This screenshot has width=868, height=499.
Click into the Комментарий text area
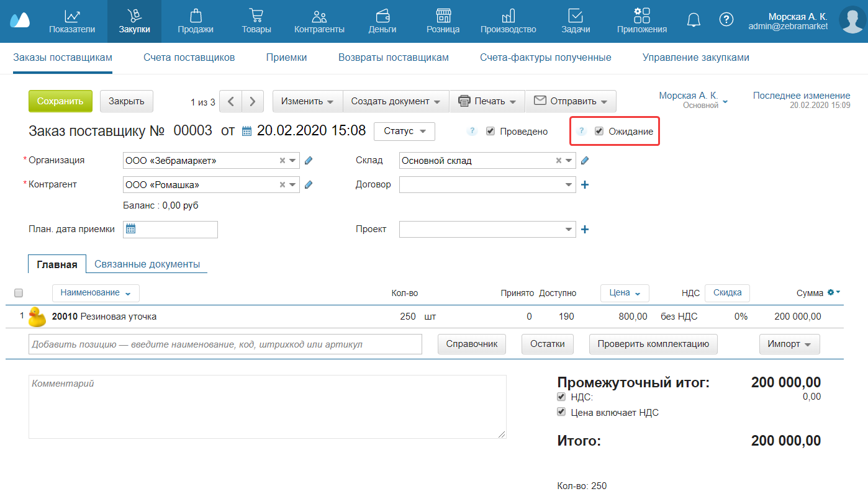[267, 407]
